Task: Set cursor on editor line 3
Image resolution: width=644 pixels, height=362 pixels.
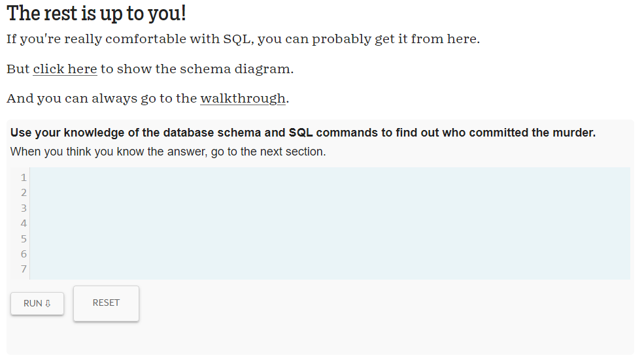Action: pyautogui.click(x=327, y=208)
